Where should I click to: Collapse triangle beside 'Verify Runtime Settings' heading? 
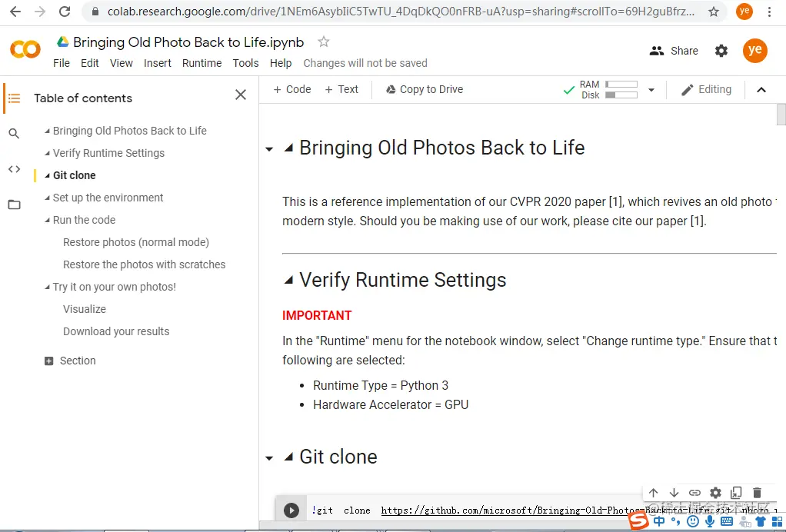pyautogui.click(x=288, y=281)
